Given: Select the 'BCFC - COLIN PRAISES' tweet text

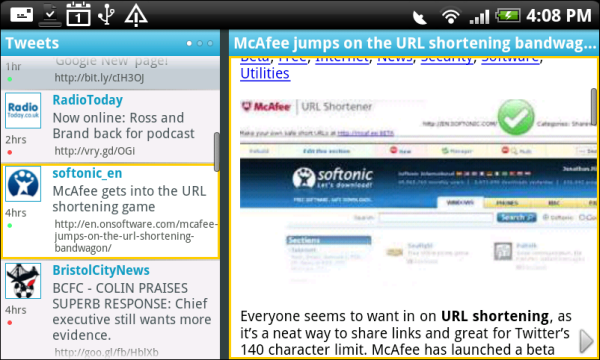Looking at the screenshot, I should tap(132, 311).
